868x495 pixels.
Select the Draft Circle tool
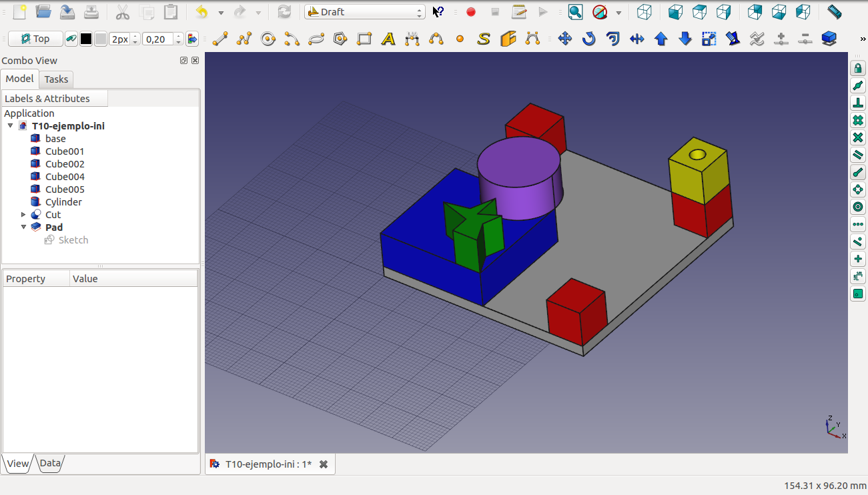pos(268,39)
